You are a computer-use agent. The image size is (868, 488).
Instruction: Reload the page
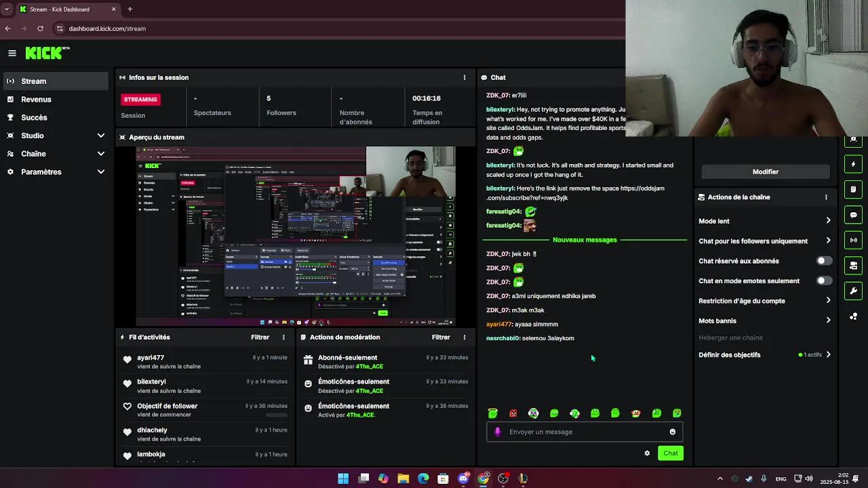coord(40,28)
